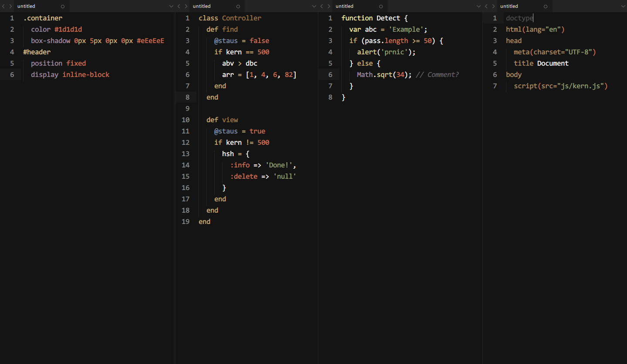Click the forward arrow of the doctype pane
627x364 pixels.
pyautogui.click(x=494, y=6)
